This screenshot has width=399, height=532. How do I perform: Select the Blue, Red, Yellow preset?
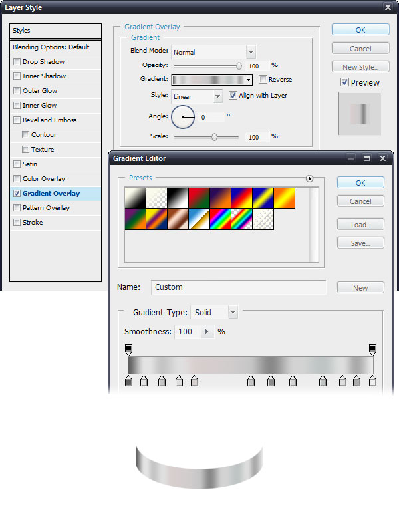point(241,198)
